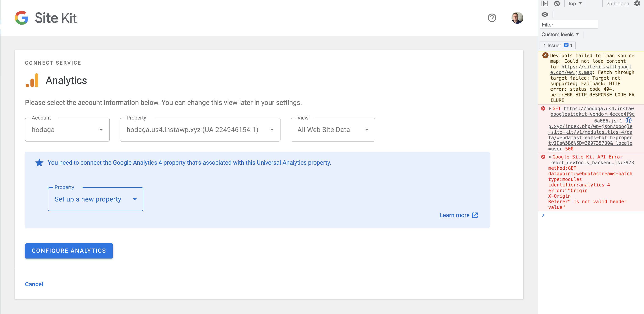Image resolution: width=644 pixels, height=314 pixels.
Task: Open console settings gear icon
Action: pos(637,4)
